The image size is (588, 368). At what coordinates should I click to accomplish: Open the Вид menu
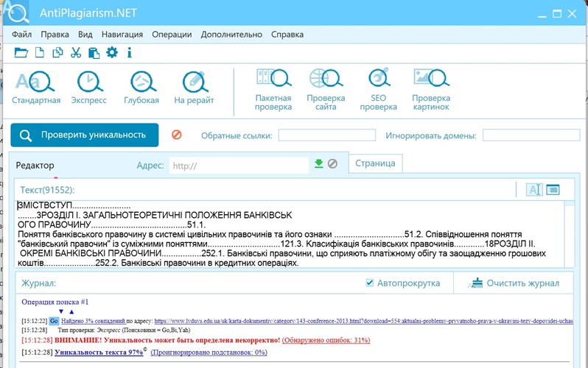point(85,35)
